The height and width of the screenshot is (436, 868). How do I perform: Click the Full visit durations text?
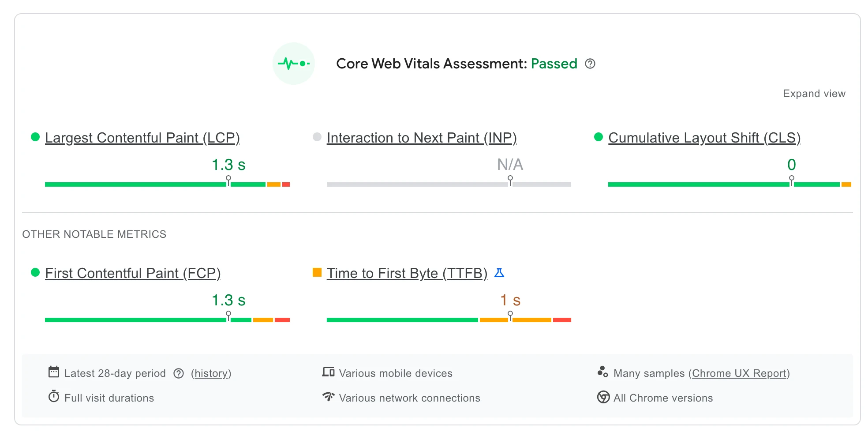(109, 398)
